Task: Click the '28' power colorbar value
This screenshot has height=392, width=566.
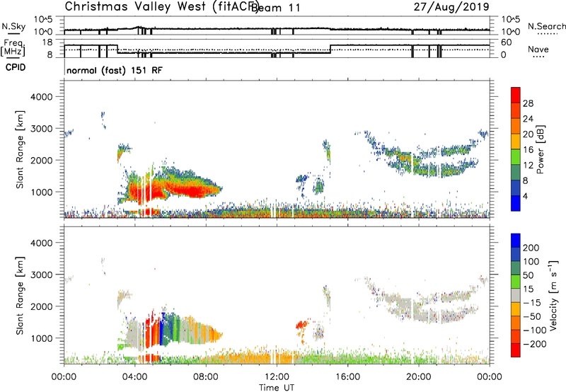Action: point(528,103)
